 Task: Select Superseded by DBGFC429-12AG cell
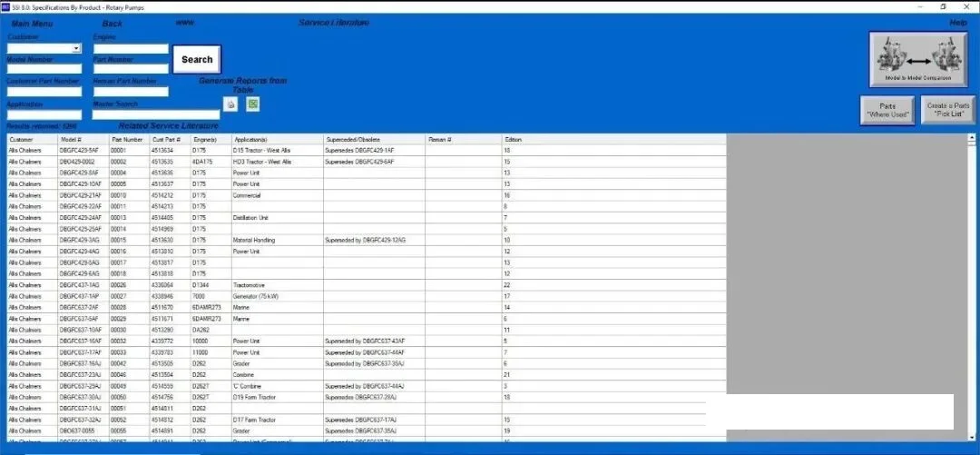pos(374,241)
